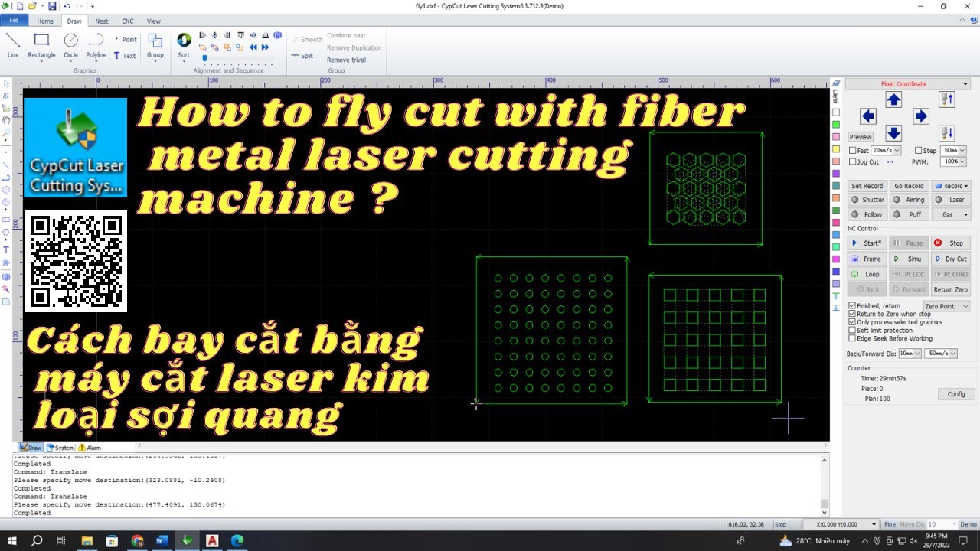The height and width of the screenshot is (551, 980).
Task: Open the Zero Point dropdown
Action: [x=946, y=306]
